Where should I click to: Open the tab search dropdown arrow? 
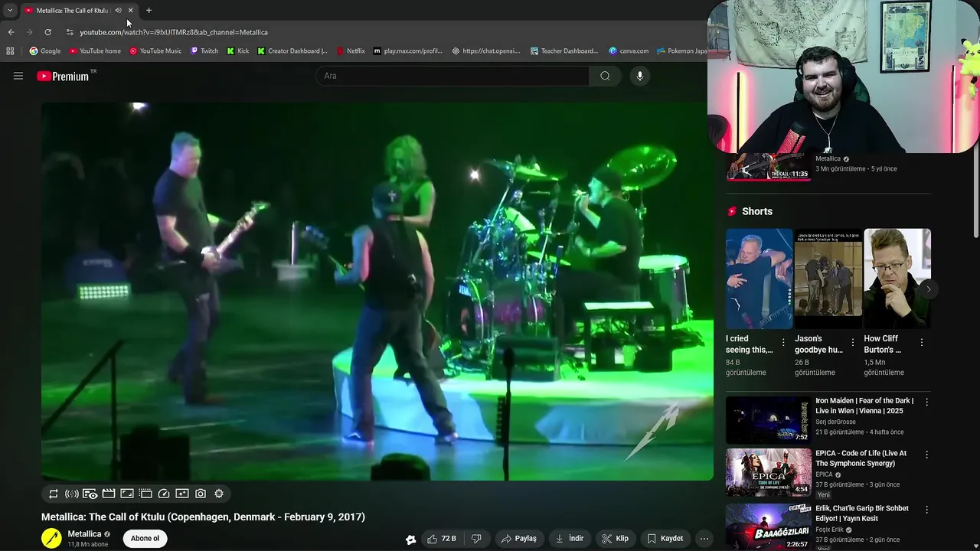click(x=10, y=11)
